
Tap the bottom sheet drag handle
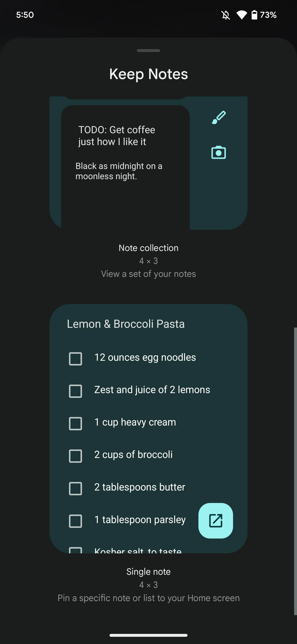148,51
